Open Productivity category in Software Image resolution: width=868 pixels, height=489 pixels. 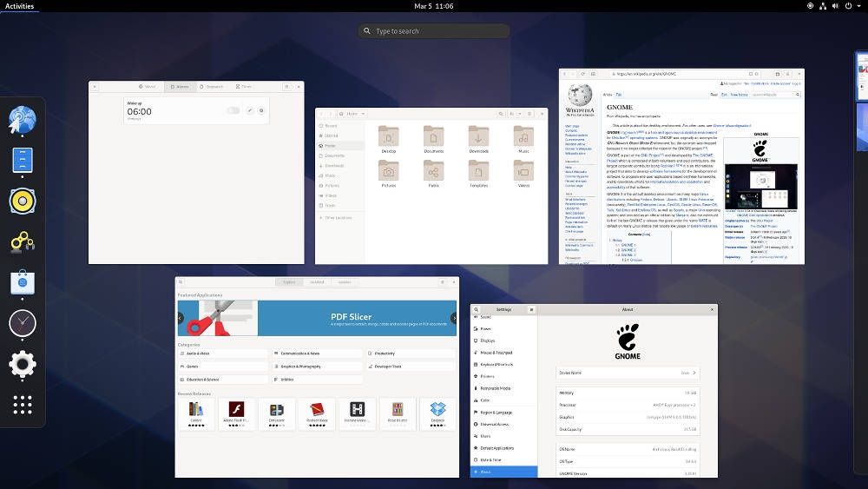coord(411,354)
